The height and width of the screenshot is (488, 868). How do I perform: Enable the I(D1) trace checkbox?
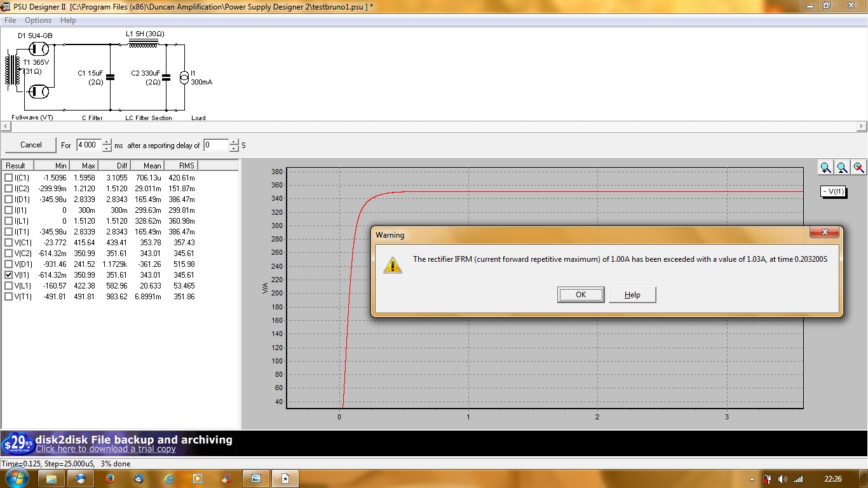pyautogui.click(x=8, y=200)
